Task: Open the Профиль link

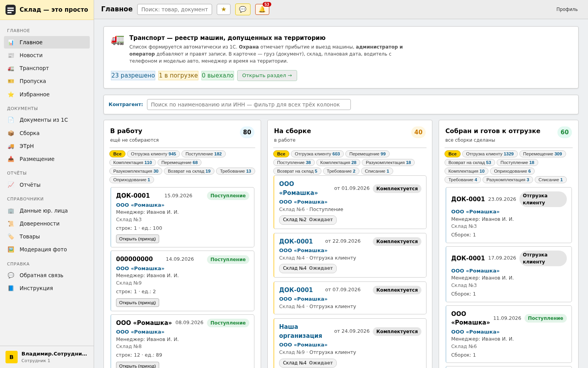Action: tap(567, 9)
